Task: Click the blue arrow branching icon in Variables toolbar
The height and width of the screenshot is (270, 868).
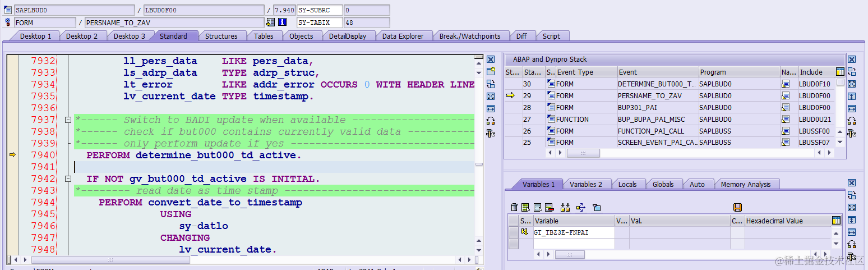Action: [x=581, y=208]
